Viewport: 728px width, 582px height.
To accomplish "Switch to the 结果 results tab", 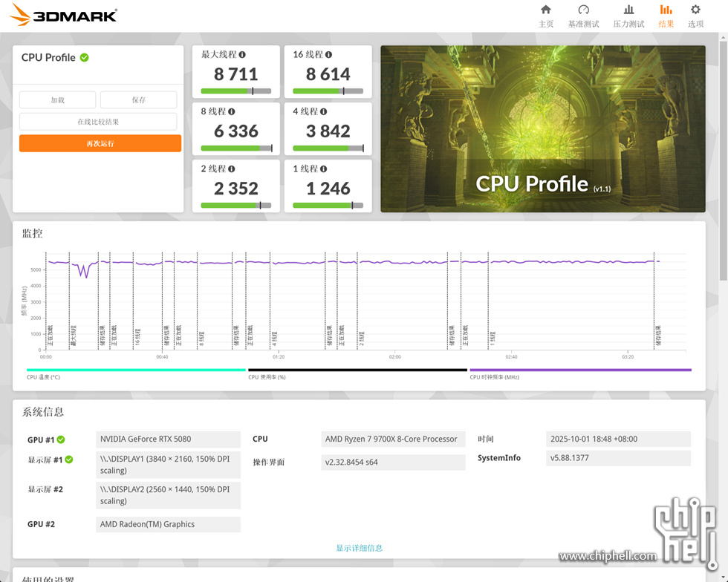I will click(666, 16).
